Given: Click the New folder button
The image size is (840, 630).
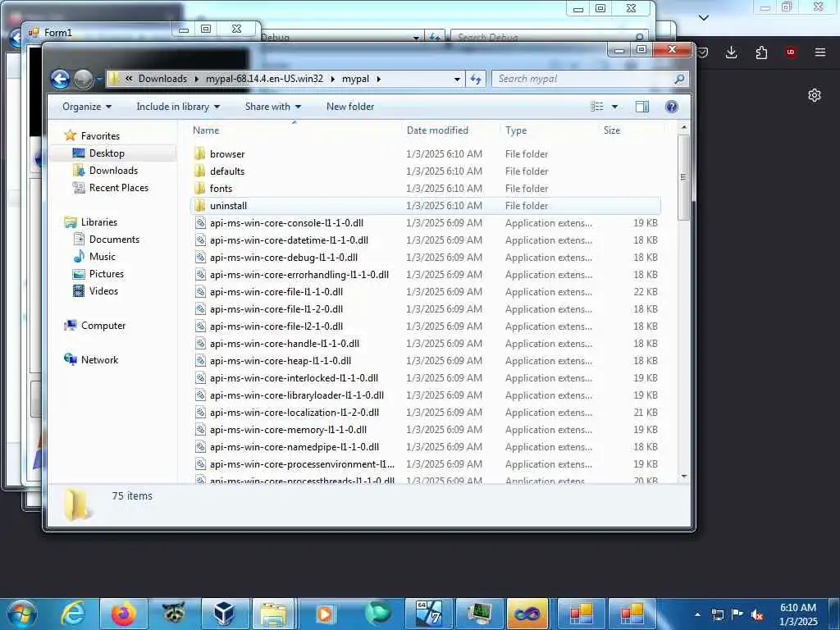Looking at the screenshot, I should (x=350, y=107).
